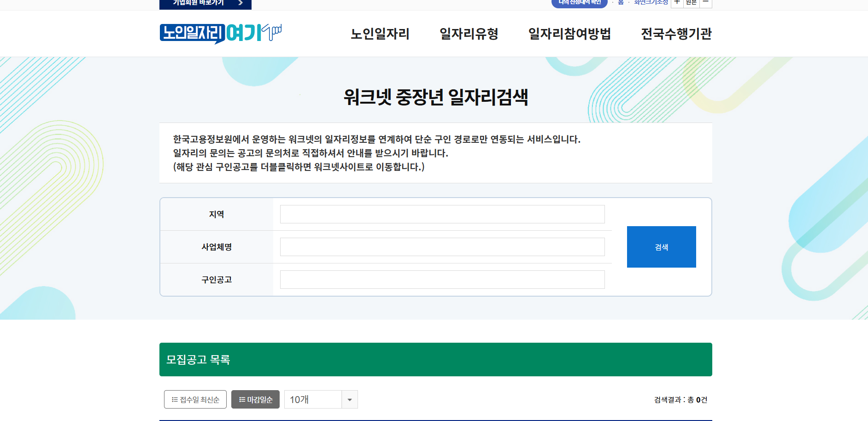Sort by 접수일 최신순
Image resolution: width=868 pixels, height=421 pixels.
click(195, 399)
